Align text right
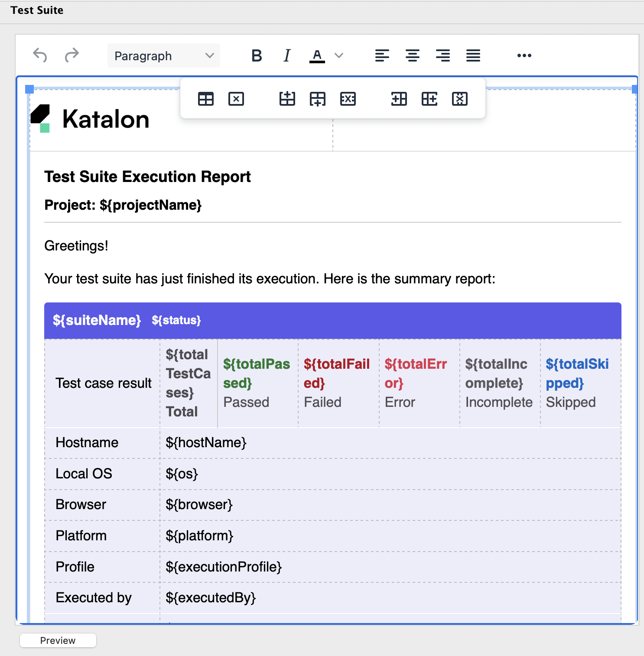Screen dimensions: 644x656 [443, 55]
